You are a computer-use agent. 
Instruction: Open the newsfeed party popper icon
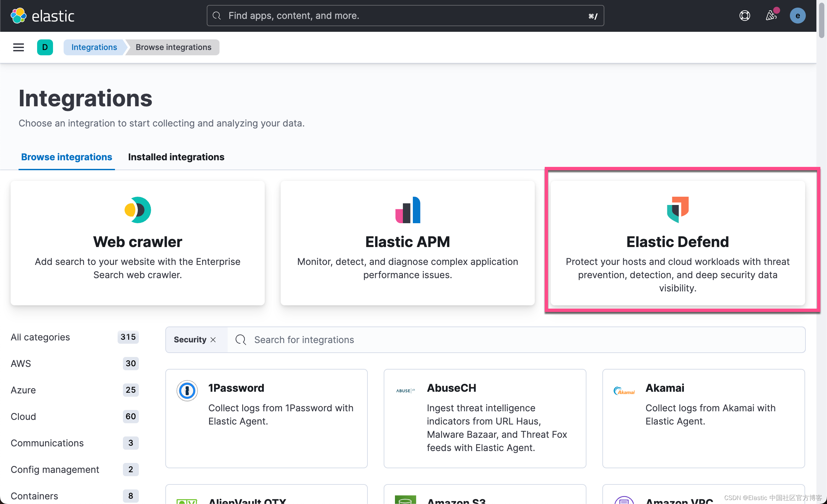(771, 16)
